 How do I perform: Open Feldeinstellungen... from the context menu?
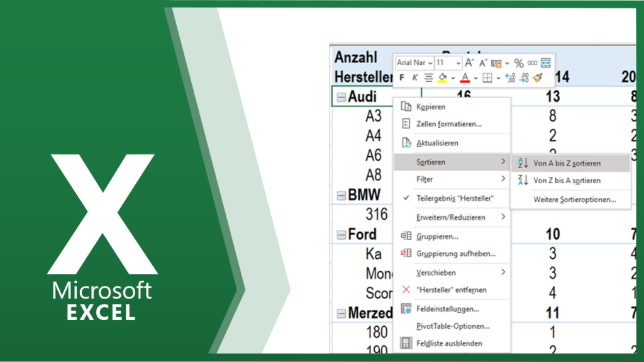click(x=452, y=309)
